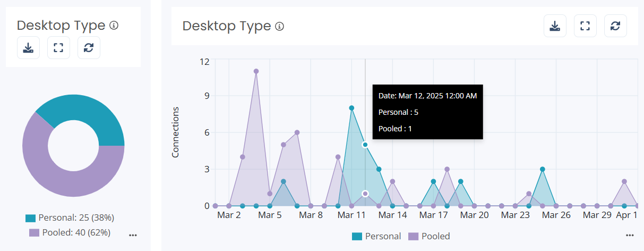Screen dimensions: 644x251
Task: Toggle Pooled series in line chart legend
Action: pyautogui.click(x=429, y=236)
